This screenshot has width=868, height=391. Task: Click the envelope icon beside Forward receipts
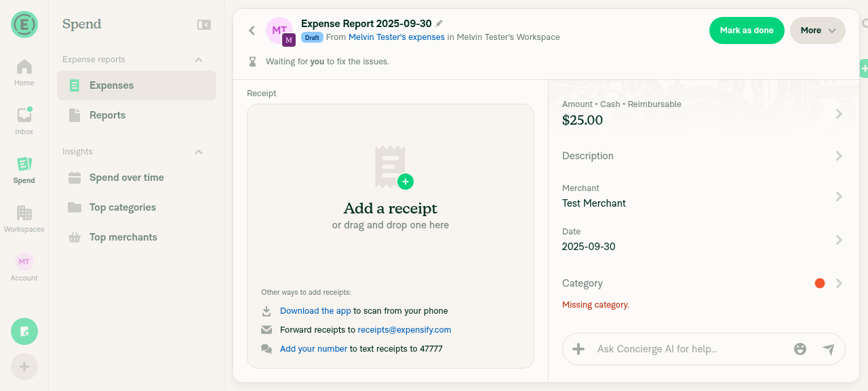[267, 330]
